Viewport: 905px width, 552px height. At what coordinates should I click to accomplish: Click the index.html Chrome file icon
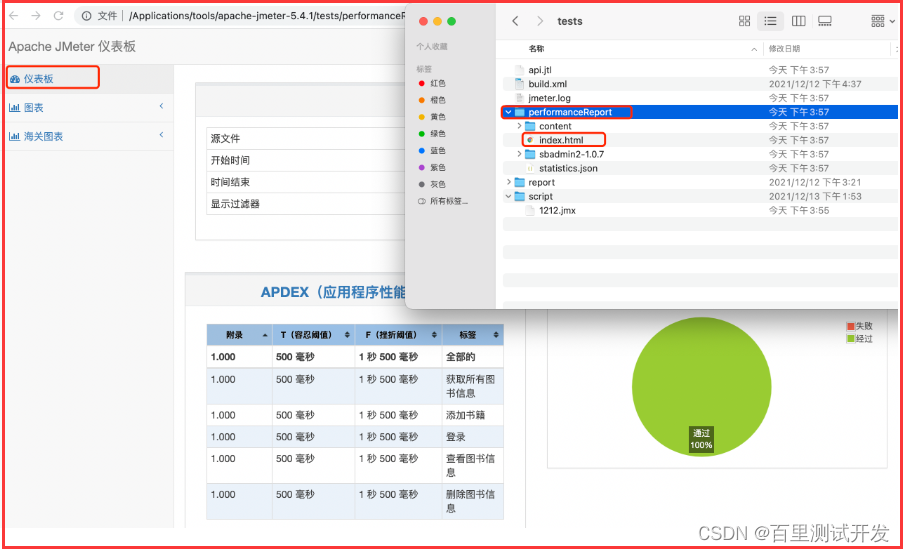(x=530, y=140)
